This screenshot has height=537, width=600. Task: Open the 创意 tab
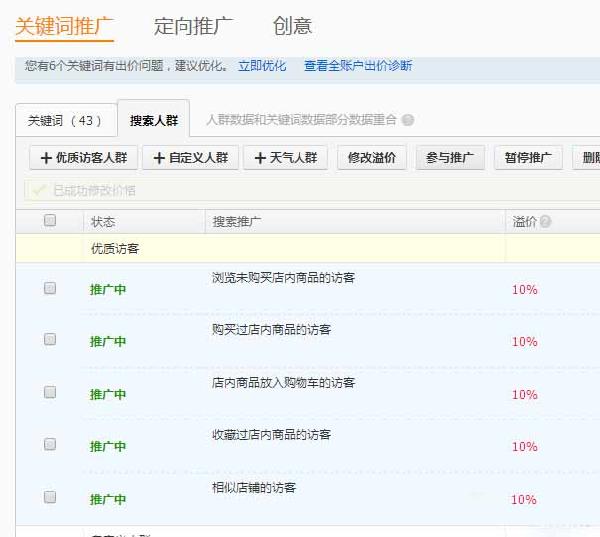click(292, 26)
